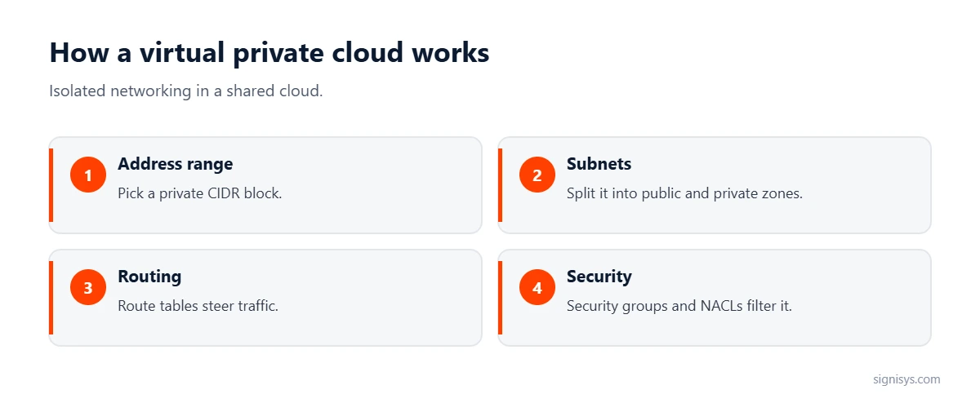Select the 'Security' card heading

point(599,277)
